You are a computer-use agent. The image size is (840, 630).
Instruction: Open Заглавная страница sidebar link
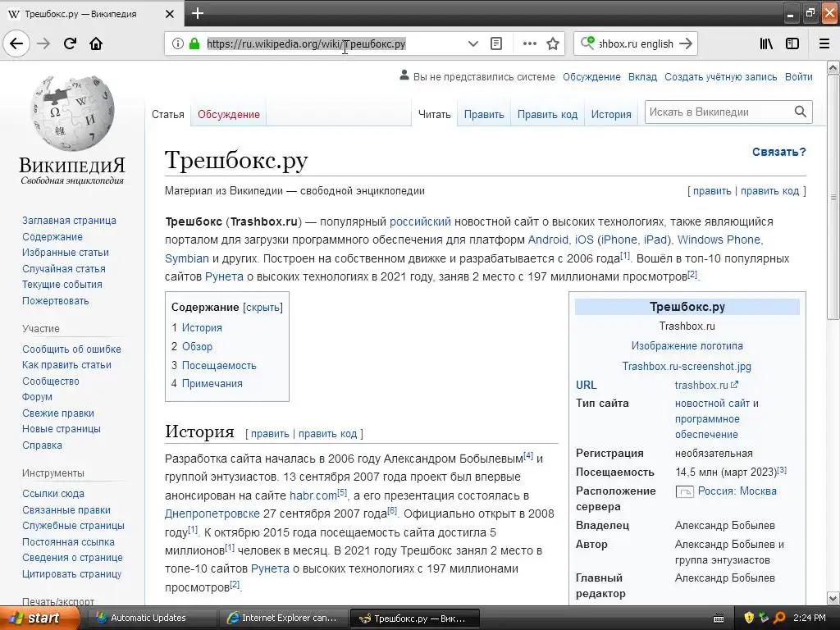click(x=69, y=220)
